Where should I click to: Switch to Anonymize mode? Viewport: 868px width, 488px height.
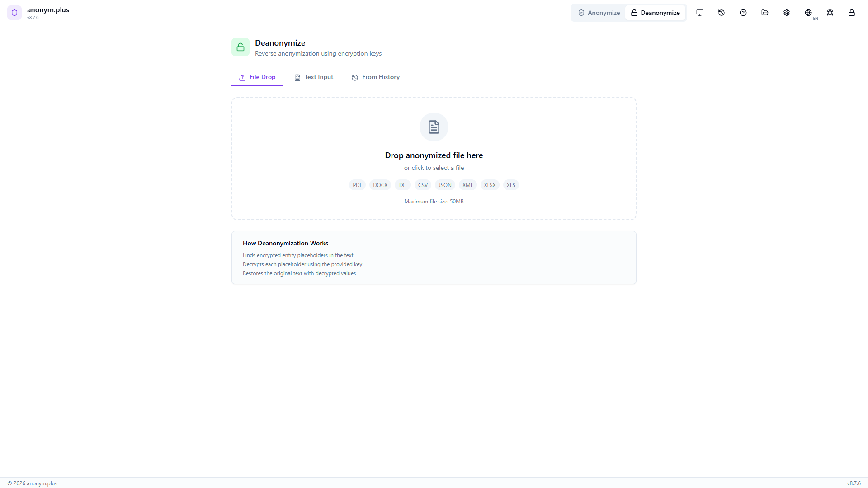point(599,13)
